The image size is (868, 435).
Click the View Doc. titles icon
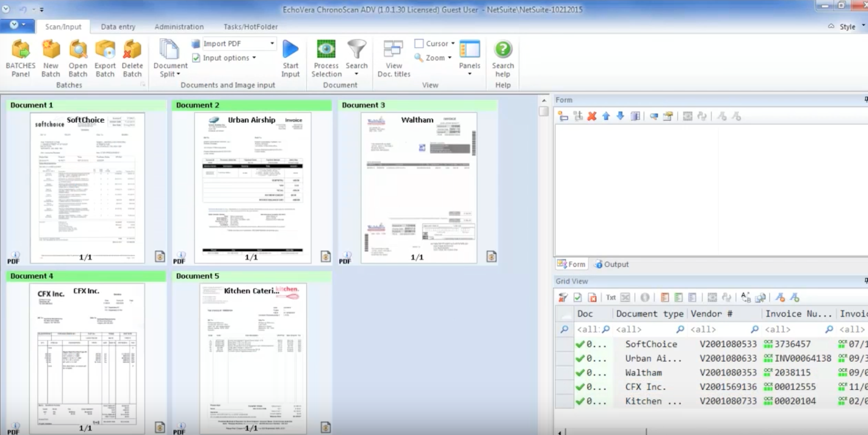tap(393, 49)
